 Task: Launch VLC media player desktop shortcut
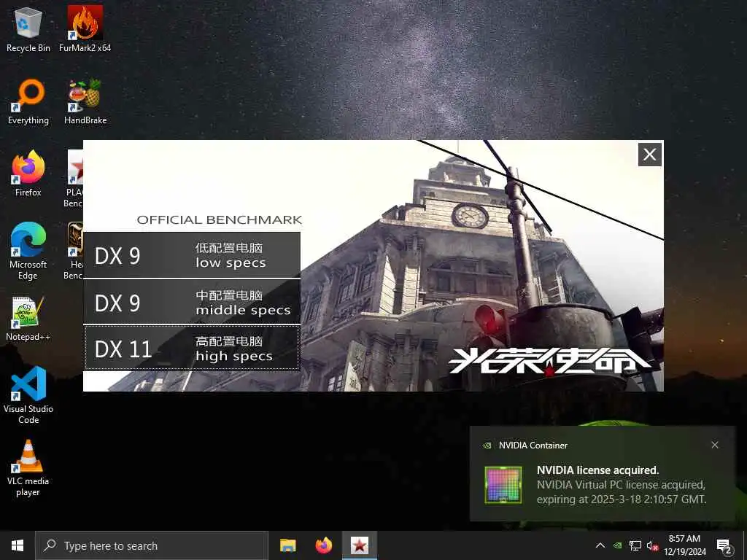[28, 468]
